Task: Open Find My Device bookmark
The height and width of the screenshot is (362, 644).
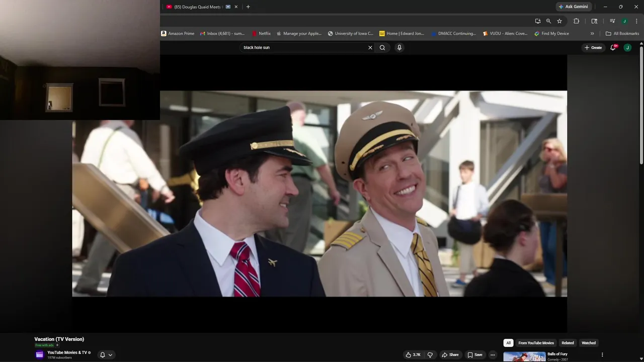Action: 552,34
